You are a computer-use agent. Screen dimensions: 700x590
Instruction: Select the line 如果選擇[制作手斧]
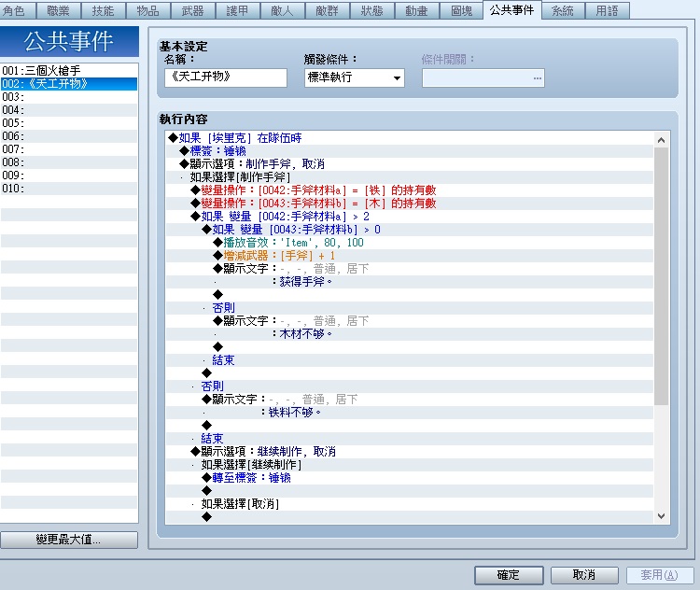click(x=410, y=177)
